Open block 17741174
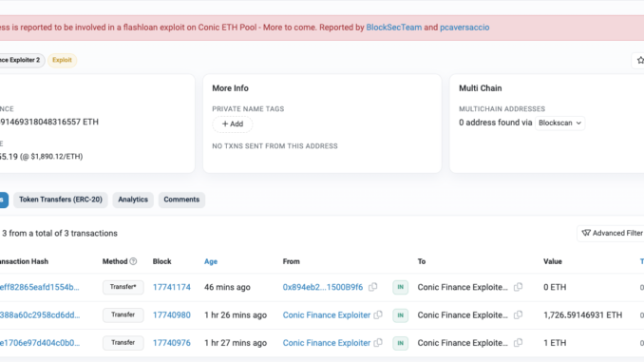The image size is (644, 362). pyautogui.click(x=172, y=287)
